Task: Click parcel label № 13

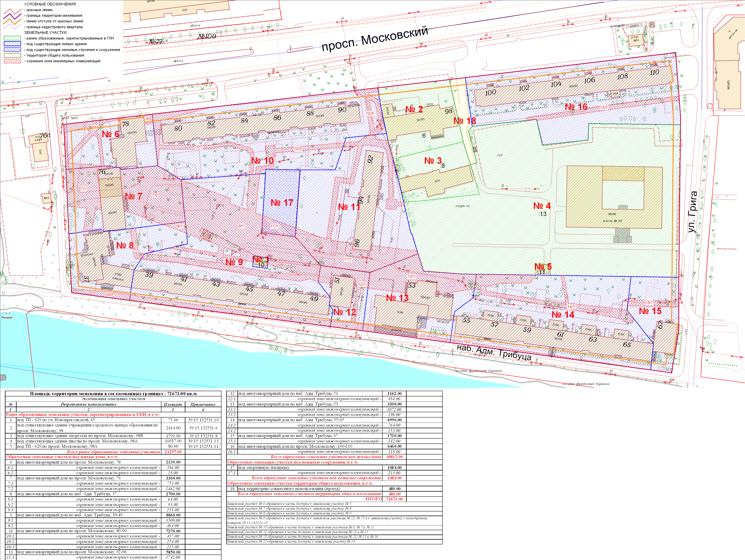Action: (x=397, y=298)
